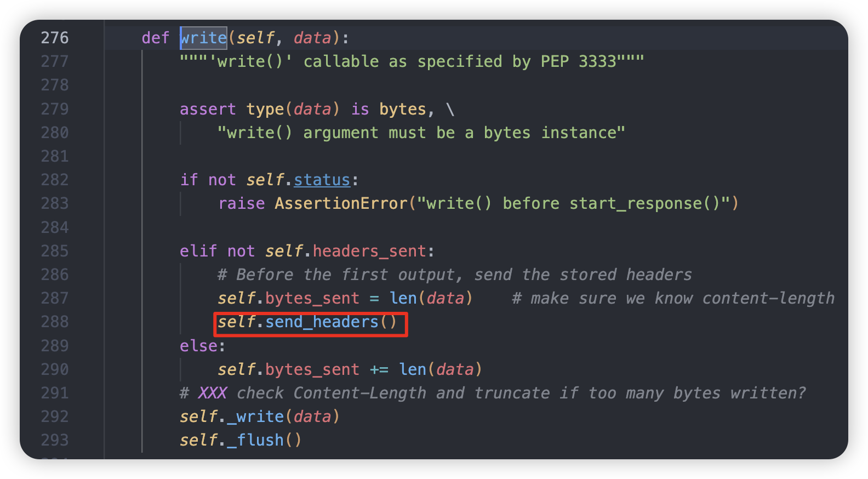The height and width of the screenshot is (479, 868).
Task: Click the highlighted self.send_headers() call
Action: pos(307,322)
